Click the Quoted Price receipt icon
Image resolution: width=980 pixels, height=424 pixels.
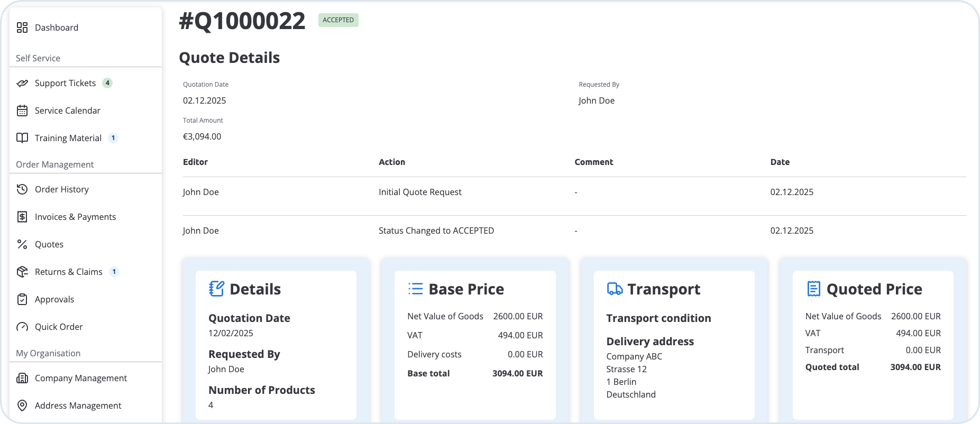click(813, 289)
